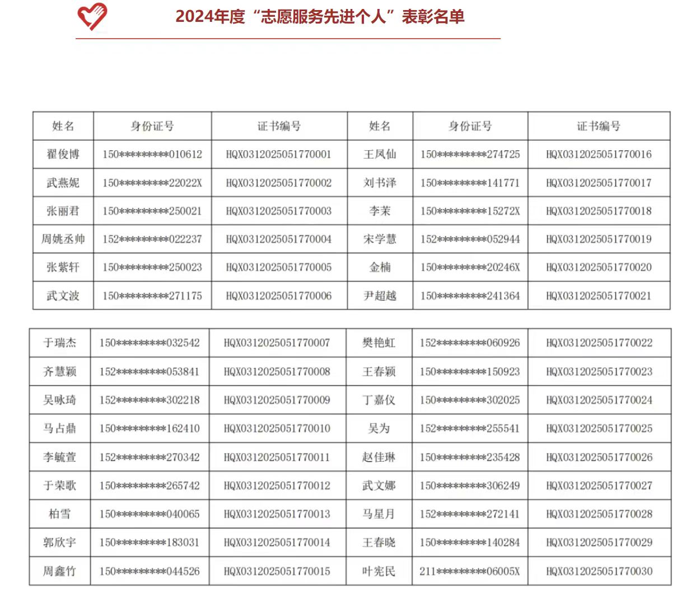This screenshot has width=700, height=590.
Task: Select certificate number HQX0312025051770021
Action: (599, 296)
